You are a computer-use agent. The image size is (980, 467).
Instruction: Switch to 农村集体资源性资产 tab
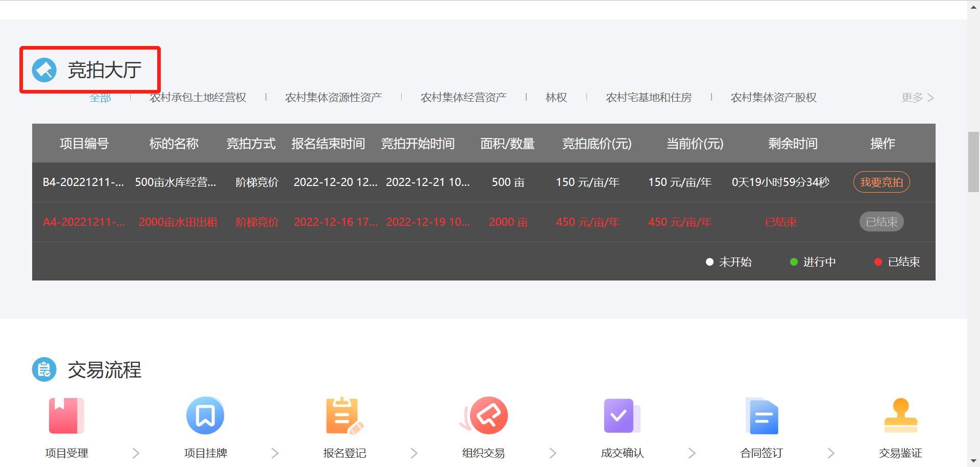click(333, 98)
